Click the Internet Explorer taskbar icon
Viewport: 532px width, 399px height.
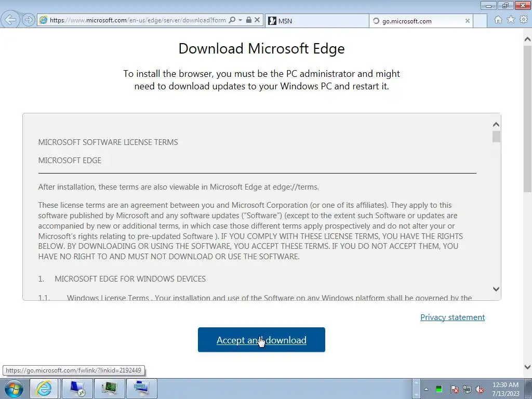[x=44, y=389]
